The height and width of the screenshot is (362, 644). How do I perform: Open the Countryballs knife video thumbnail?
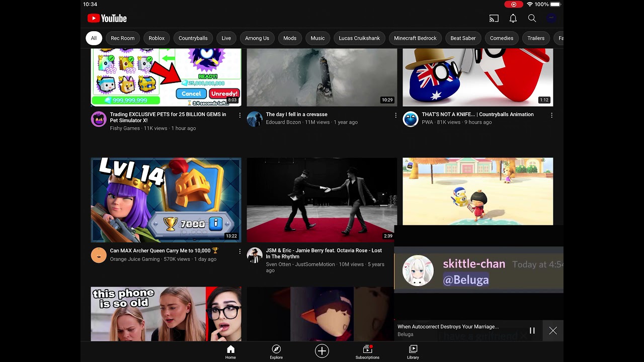478,77
